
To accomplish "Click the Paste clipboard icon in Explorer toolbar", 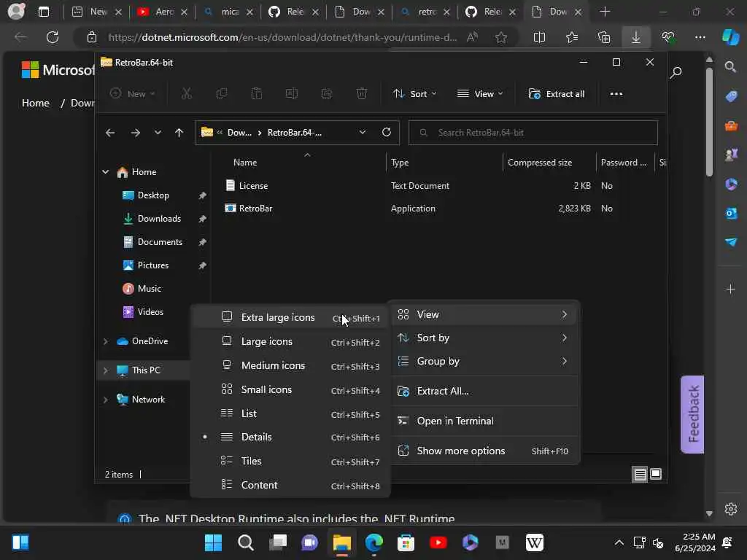I will coord(257,94).
